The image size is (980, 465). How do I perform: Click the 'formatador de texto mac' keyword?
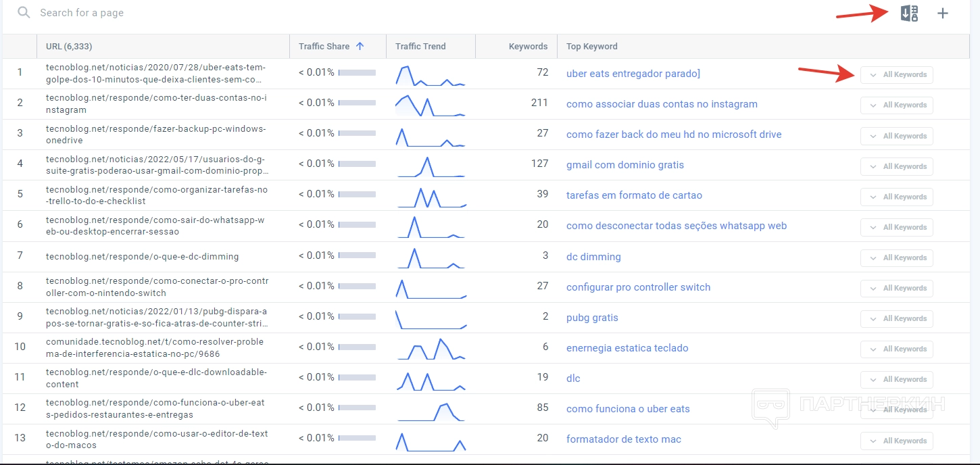point(624,439)
